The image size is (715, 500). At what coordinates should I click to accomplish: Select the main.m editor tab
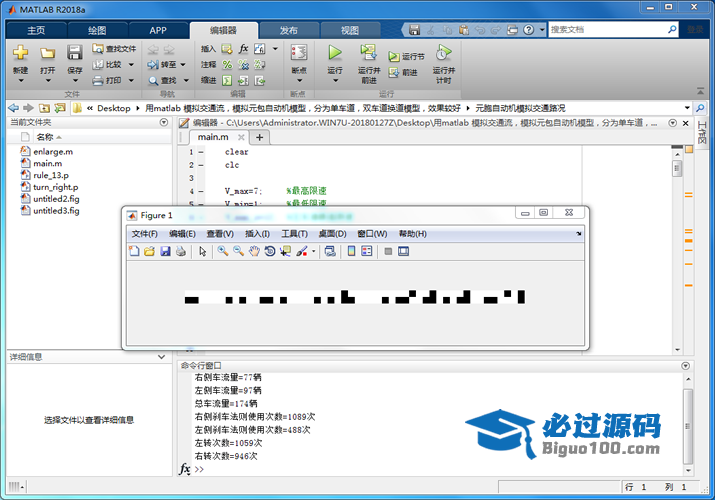point(213,137)
